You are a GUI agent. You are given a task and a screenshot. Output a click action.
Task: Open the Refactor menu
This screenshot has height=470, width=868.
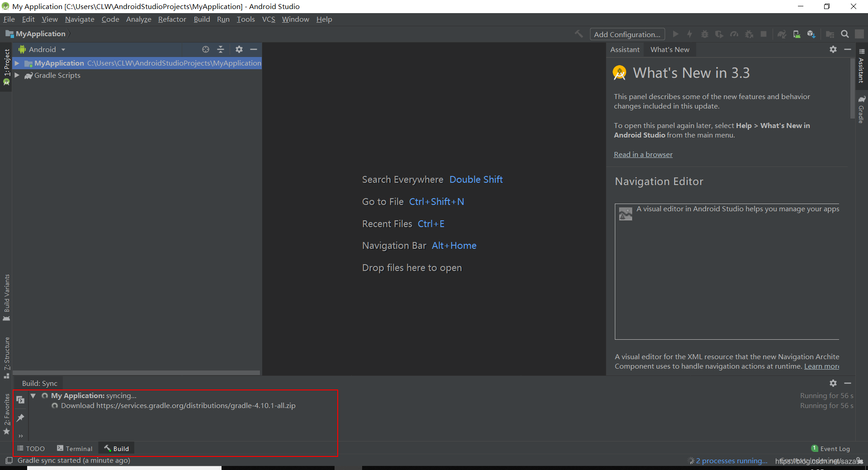(172, 19)
